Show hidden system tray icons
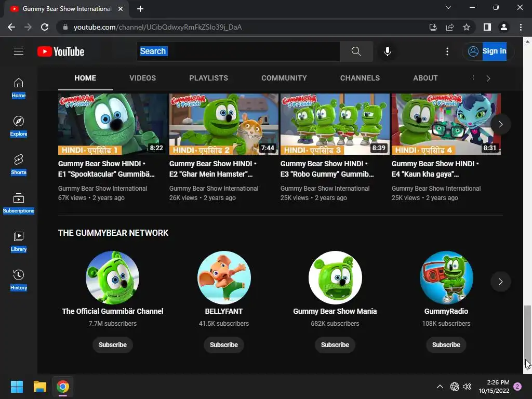Image resolution: width=532 pixels, height=399 pixels. [440, 387]
